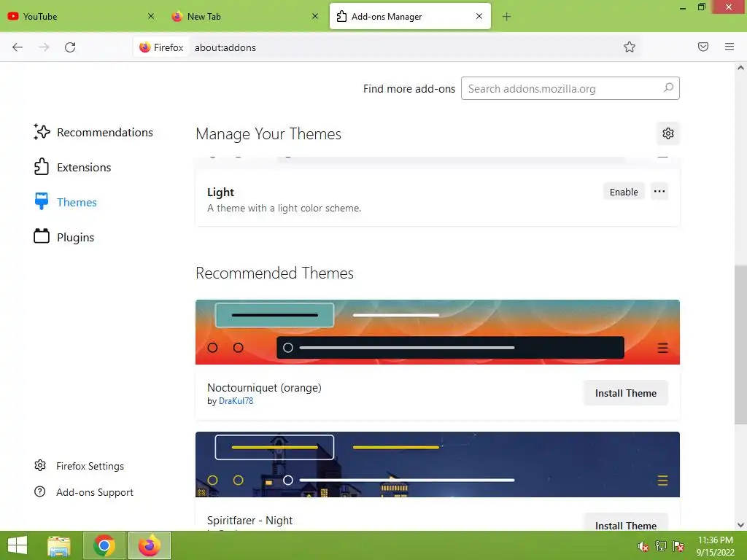Switch to the New Tab tab
The image size is (747, 560).
[244, 16]
